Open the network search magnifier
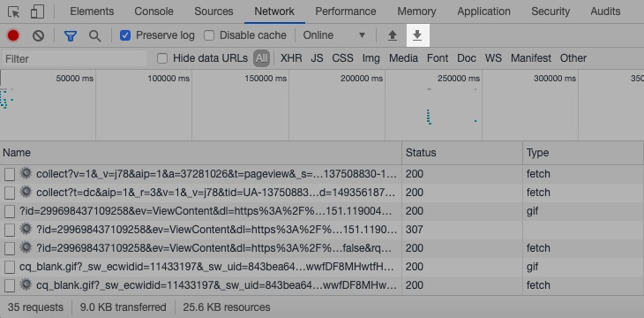644x318 pixels. pos(95,36)
